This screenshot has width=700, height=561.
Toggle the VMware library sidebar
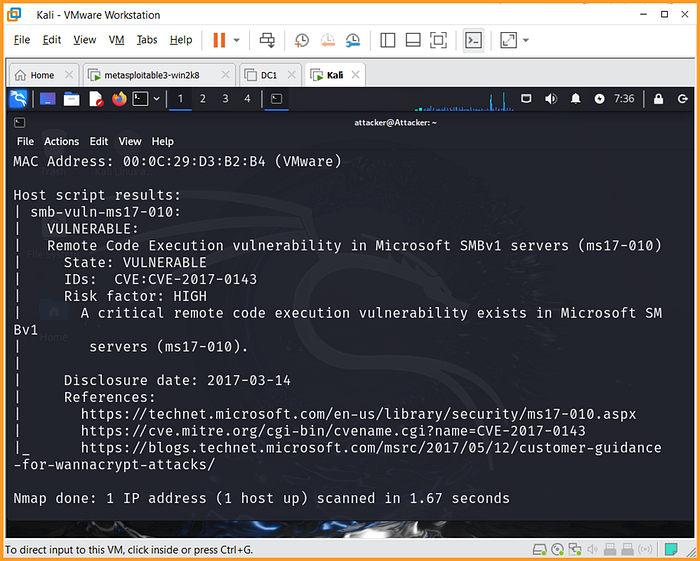click(388, 40)
